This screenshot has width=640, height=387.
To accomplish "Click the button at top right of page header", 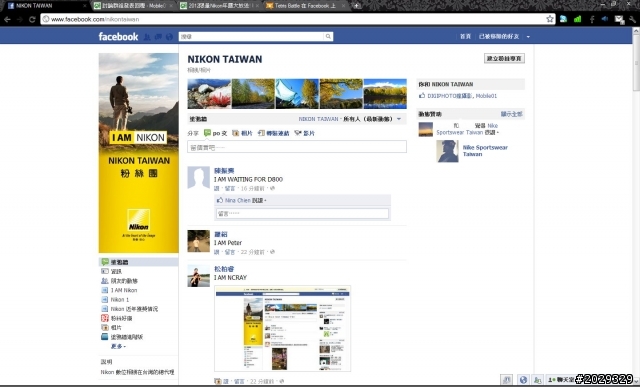I will 504,58.
